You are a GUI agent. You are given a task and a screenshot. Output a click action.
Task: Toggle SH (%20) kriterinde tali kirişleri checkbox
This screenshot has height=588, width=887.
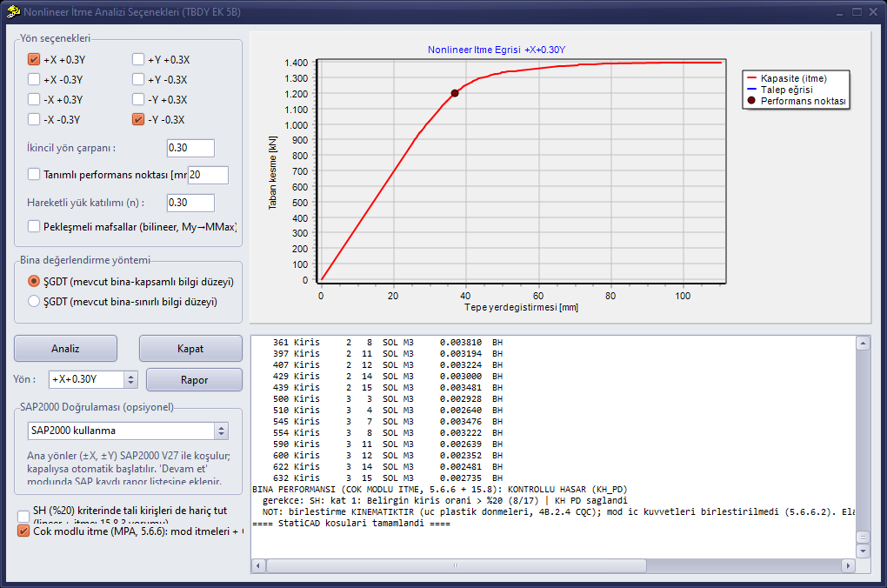click(x=23, y=516)
